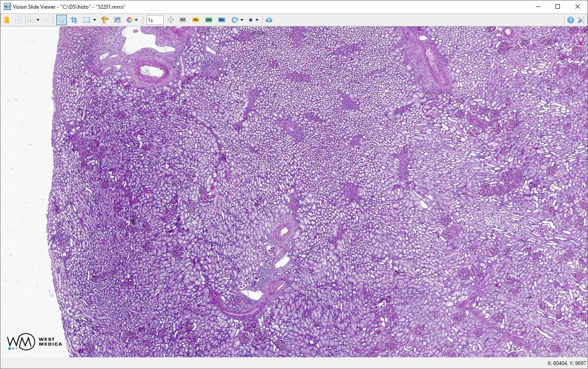588x369 pixels.
Task: Open the rotate options dropdown arrow
Action: pos(242,20)
